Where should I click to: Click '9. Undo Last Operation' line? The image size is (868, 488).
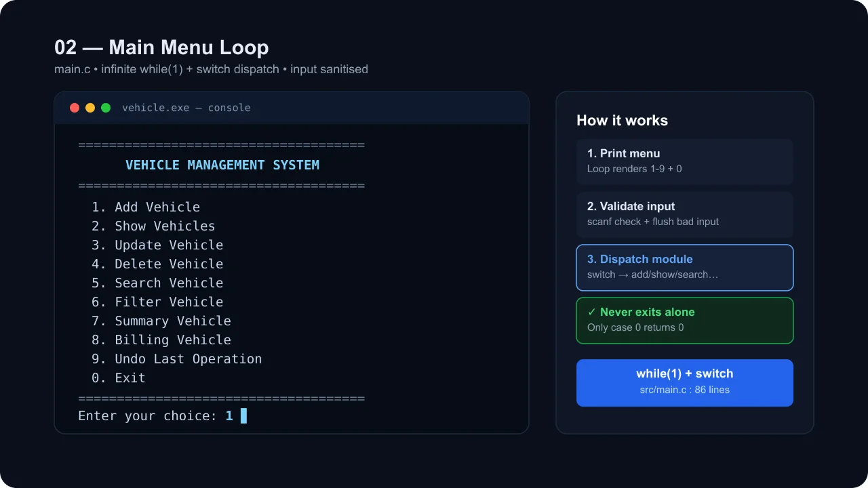pyautogui.click(x=176, y=359)
